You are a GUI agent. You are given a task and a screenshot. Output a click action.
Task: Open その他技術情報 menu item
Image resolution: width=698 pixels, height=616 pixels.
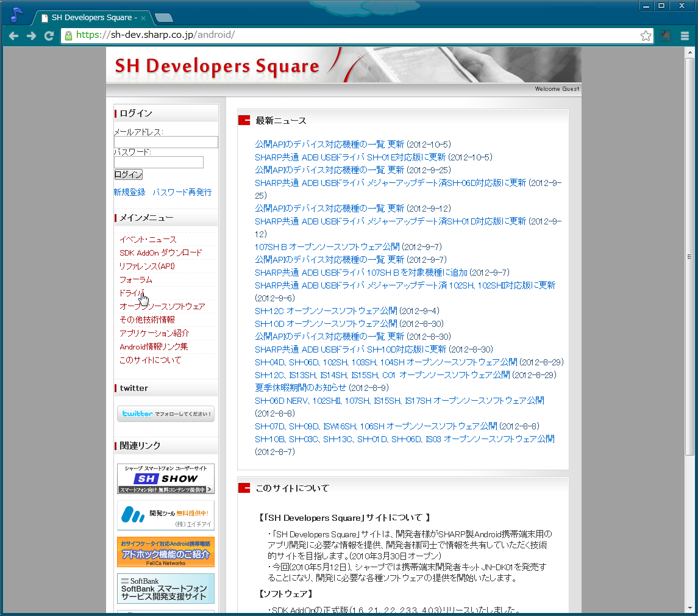point(147,320)
